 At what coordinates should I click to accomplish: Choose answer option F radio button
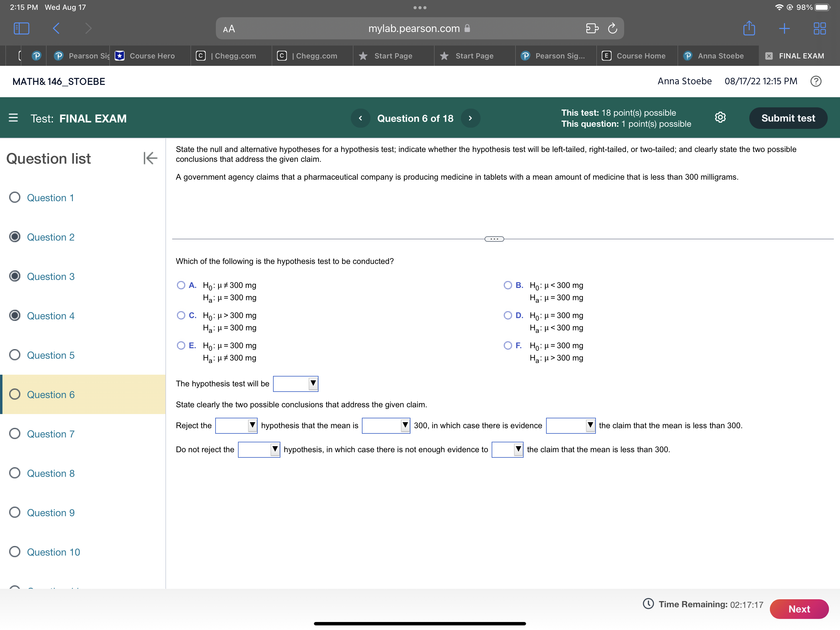pyautogui.click(x=508, y=345)
